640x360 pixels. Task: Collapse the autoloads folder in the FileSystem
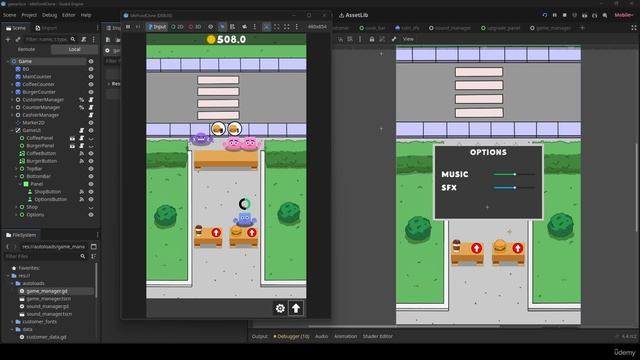coord(12,283)
